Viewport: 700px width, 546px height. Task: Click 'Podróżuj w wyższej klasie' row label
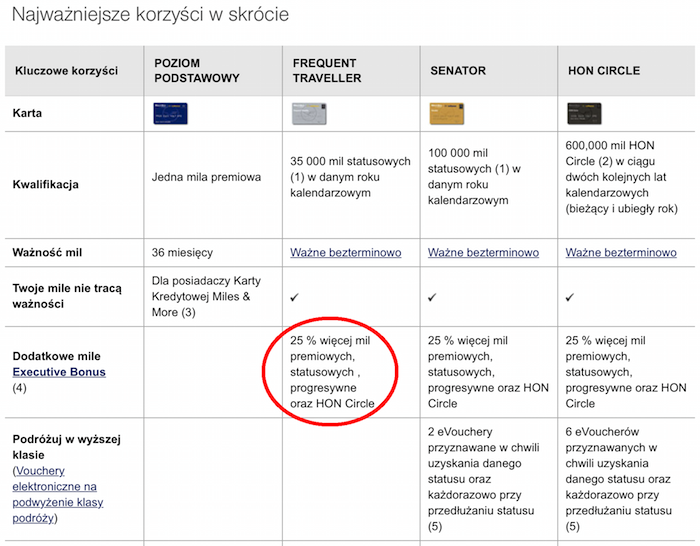[67, 447]
